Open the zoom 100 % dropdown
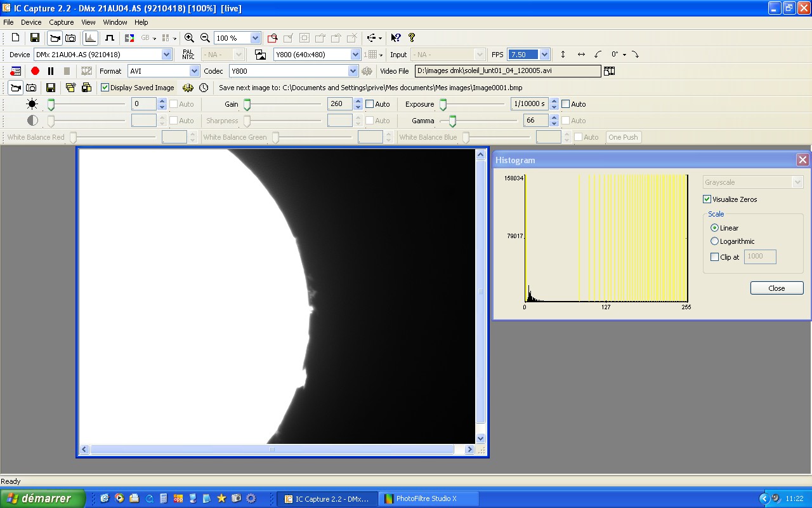The width and height of the screenshot is (812, 508). tap(255, 38)
